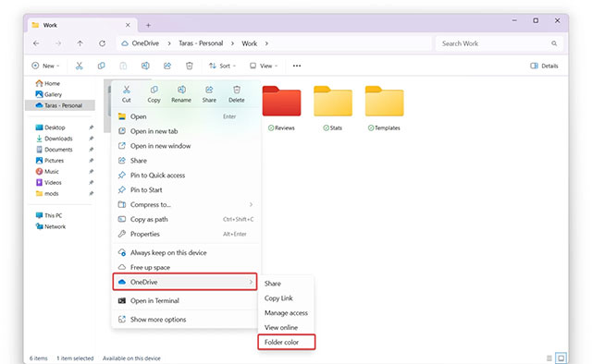Viewport: 592px width, 364px height.
Task: Click the Delete icon in context menu
Action: pyautogui.click(x=237, y=90)
